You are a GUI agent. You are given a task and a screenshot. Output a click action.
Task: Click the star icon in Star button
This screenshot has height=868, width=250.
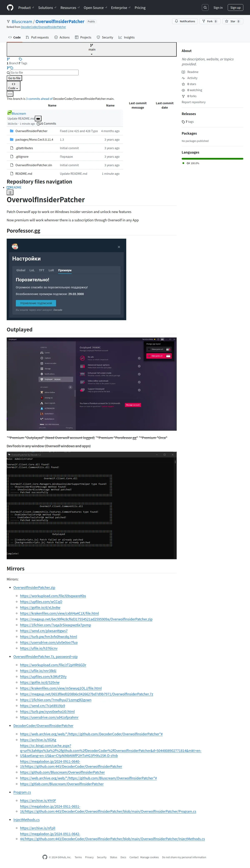click(x=227, y=21)
